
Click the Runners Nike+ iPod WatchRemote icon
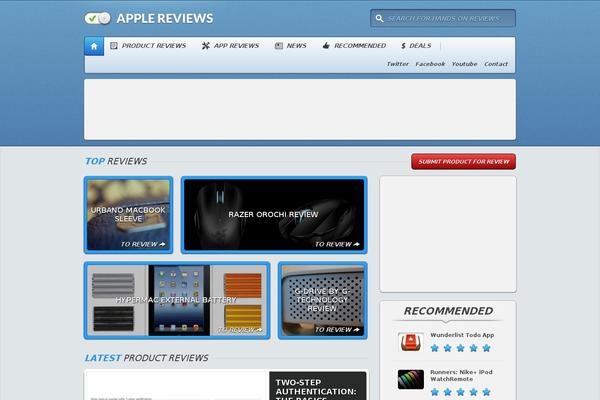click(x=411, y=379)
